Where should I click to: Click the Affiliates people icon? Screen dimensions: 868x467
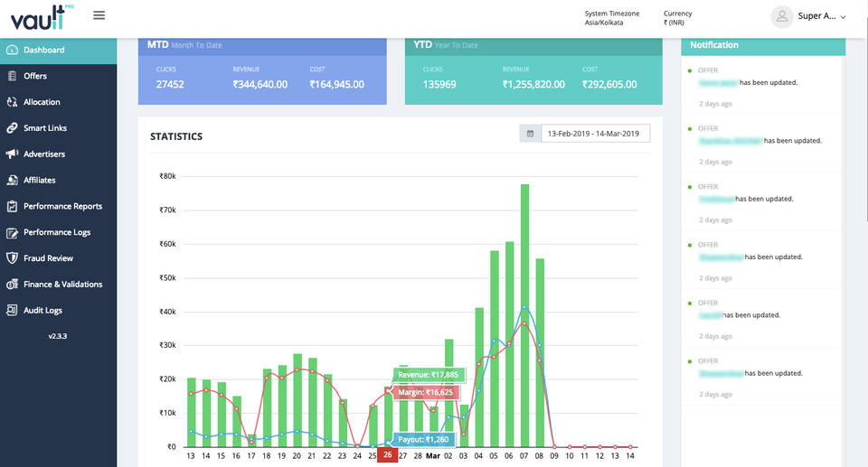tap(12, 181)
